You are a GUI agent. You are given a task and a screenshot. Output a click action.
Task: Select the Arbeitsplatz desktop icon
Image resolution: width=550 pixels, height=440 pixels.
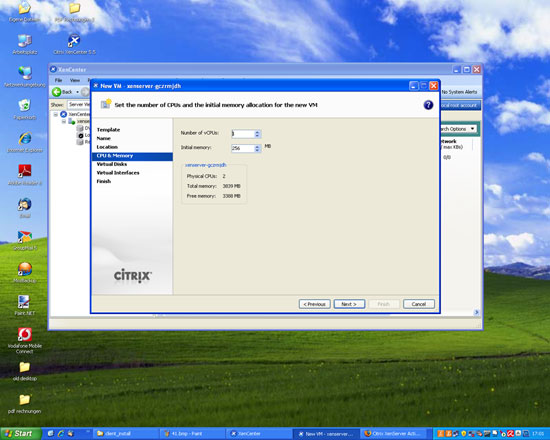(25, 45)
